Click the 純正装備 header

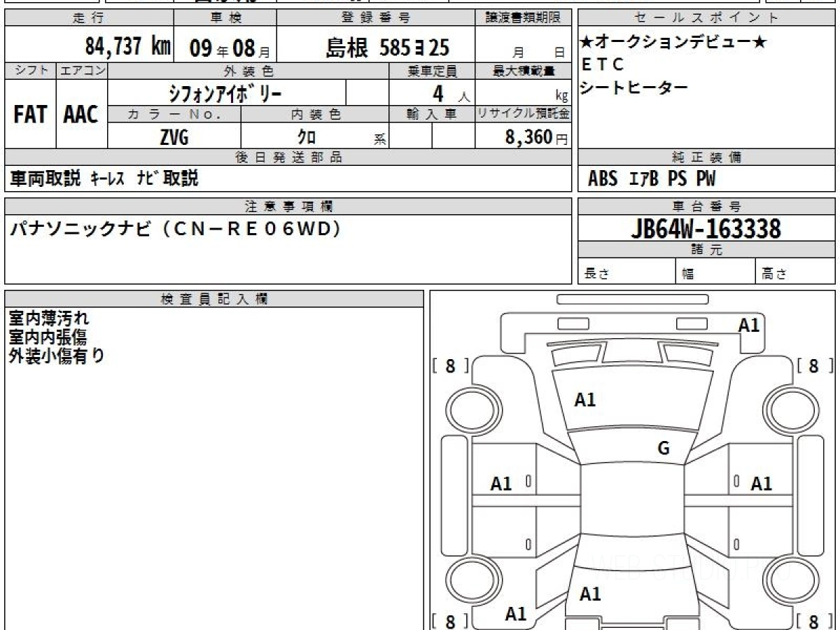(706, 157)
